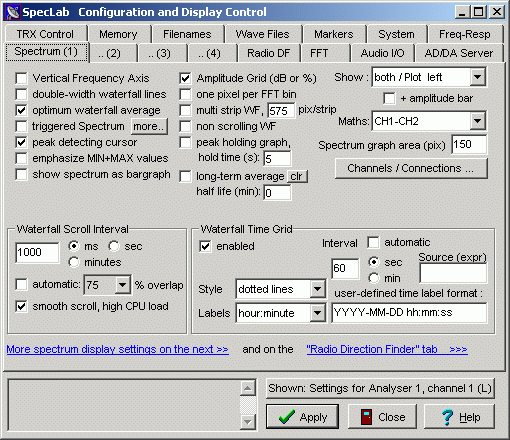Choose sec for time grid interval
Screen dimensions: 510x440
pyautogui.click(x=374, y=262)
